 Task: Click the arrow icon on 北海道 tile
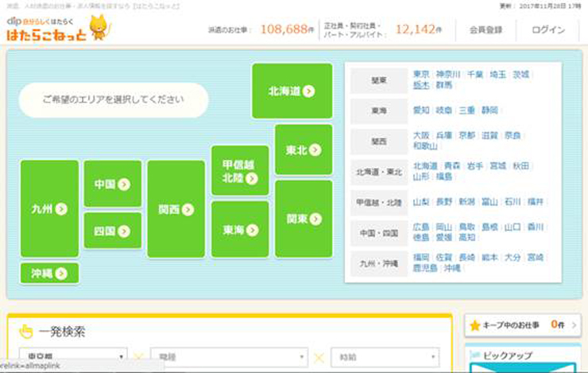point(309,91)
